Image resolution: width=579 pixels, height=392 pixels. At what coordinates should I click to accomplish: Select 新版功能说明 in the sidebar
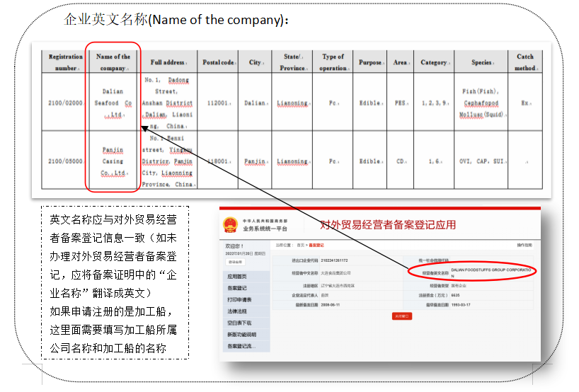pos(241,335)
